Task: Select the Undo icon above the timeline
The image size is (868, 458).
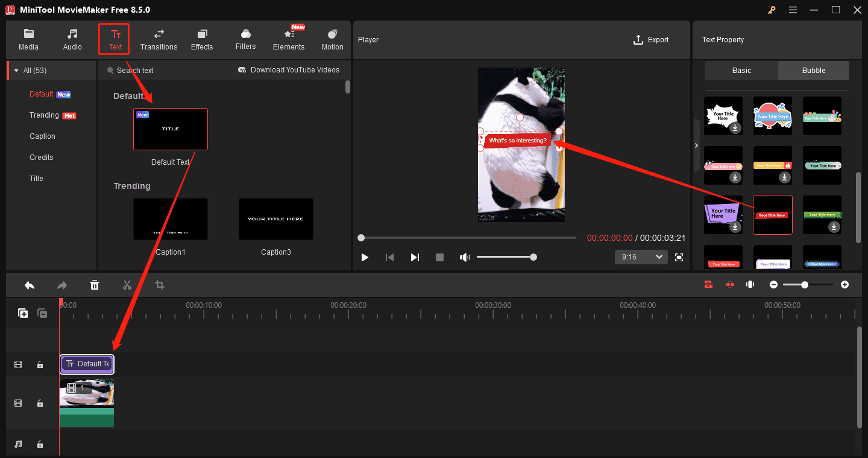Action: point(30,284)
